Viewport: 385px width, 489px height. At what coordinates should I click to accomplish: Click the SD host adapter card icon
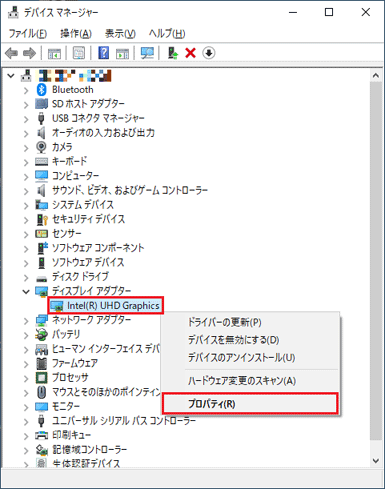[41, 104]
